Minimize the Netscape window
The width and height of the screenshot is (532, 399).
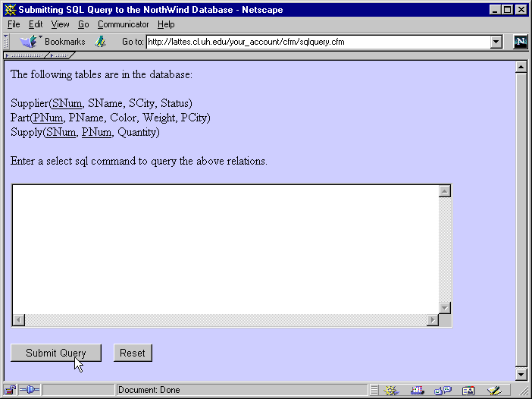[495, 10]
